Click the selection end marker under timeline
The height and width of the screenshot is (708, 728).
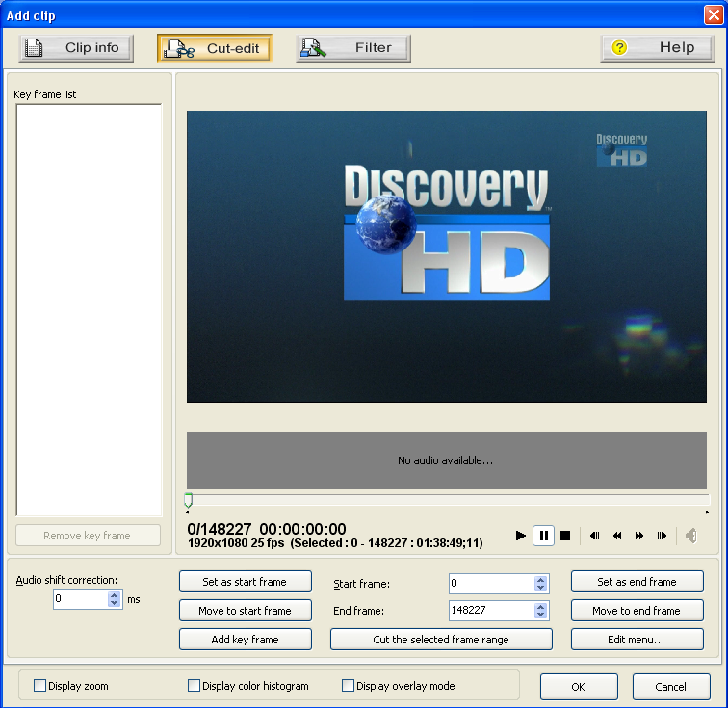click(x=707, y=512)
